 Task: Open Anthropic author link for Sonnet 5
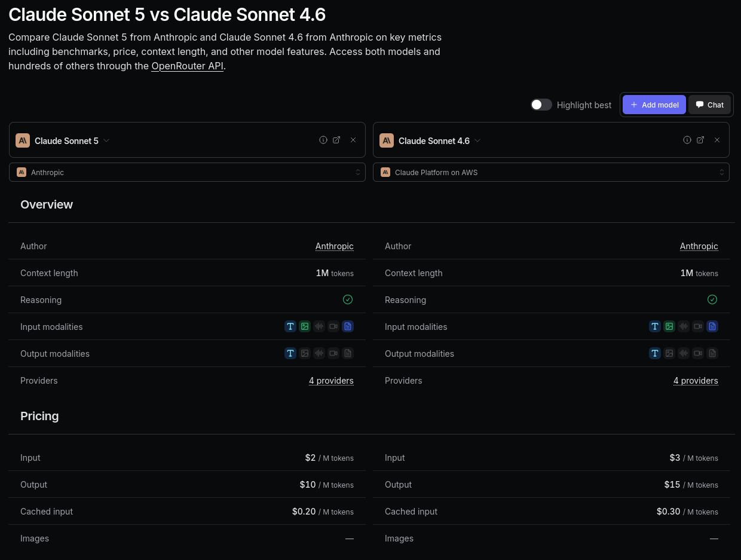335,246
